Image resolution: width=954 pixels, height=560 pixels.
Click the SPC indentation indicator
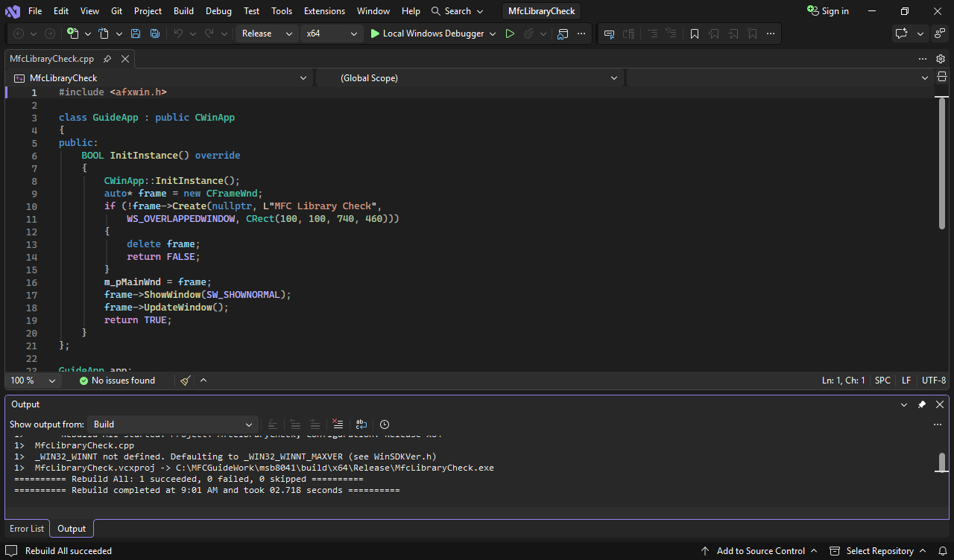[x=882, y=381]
